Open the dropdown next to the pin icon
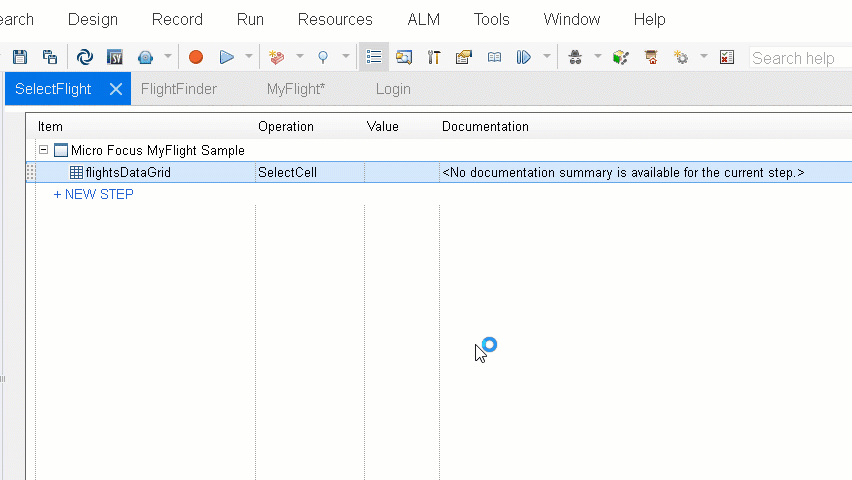852x480 pixels. [x=346, y=57]
